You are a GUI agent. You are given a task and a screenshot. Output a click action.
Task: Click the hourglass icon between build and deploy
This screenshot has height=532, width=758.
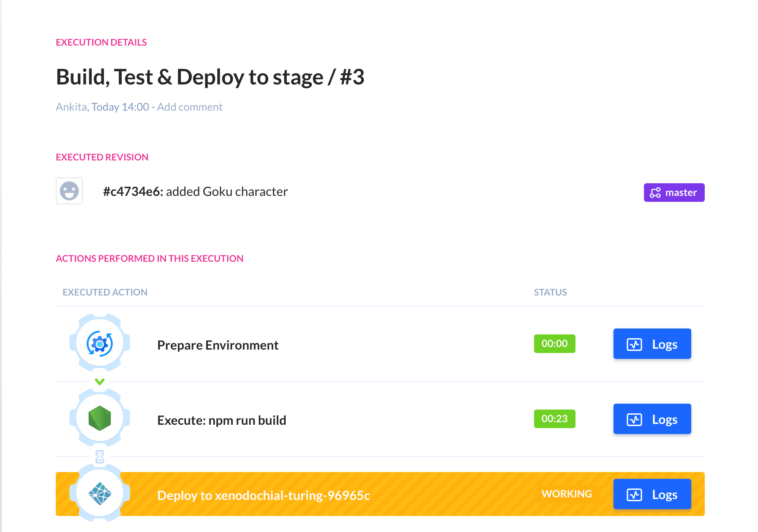99,457
